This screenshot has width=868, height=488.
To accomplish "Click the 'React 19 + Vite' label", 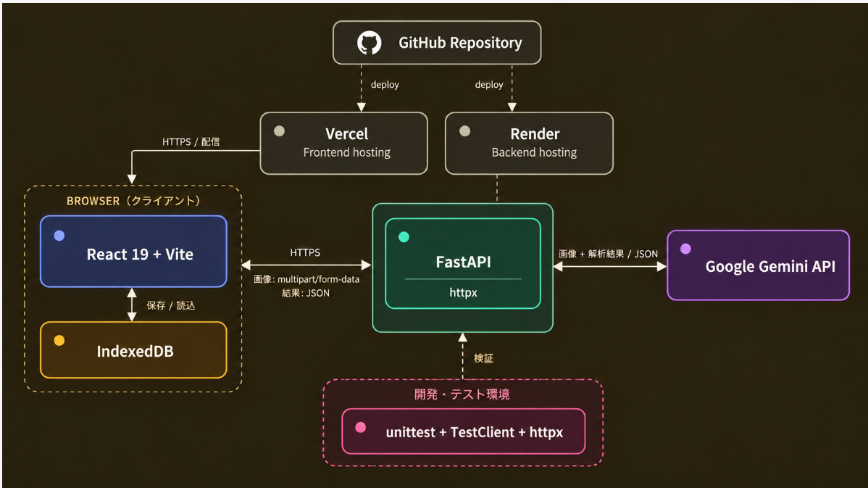I will point(140,255).
